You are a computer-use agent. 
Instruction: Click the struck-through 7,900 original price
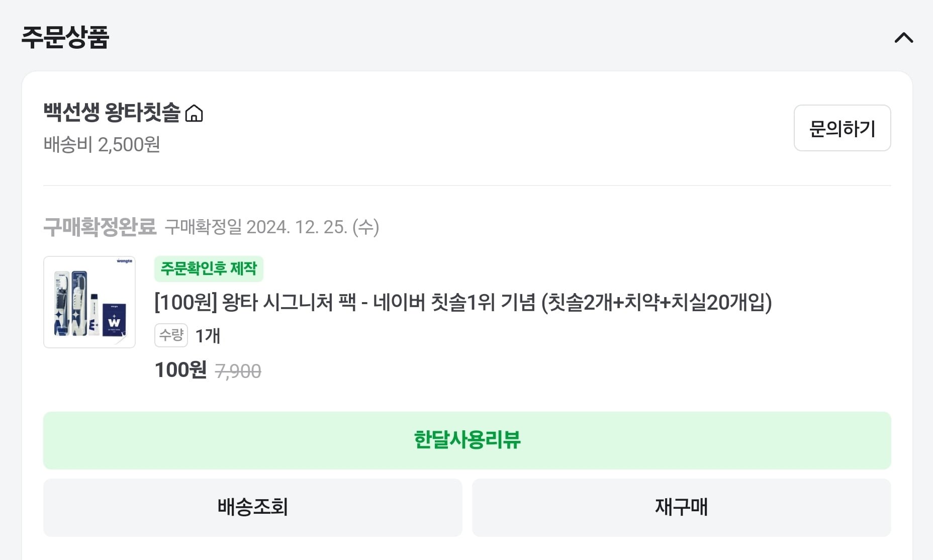point(238,371)
